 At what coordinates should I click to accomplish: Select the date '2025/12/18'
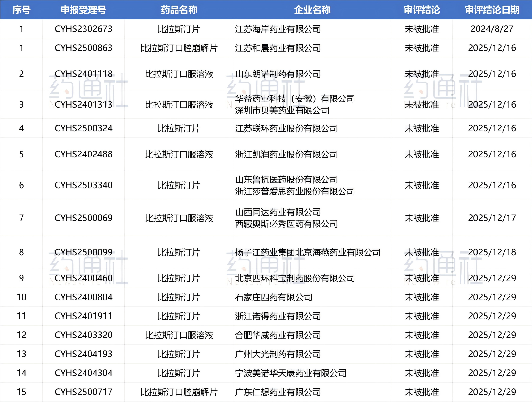point(492,252)
